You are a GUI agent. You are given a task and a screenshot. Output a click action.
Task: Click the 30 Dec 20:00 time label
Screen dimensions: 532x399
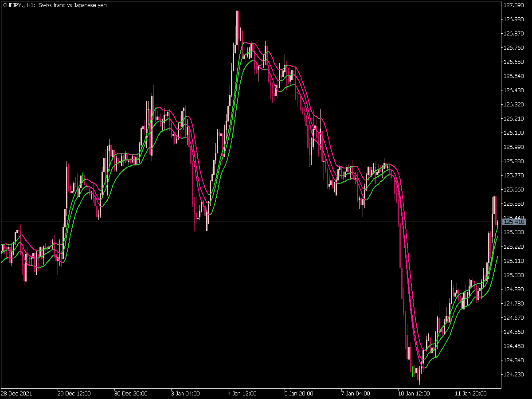131,394
